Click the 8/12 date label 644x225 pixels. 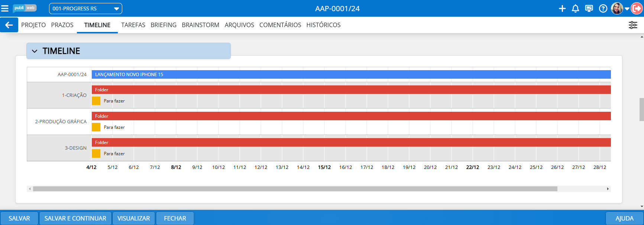click(176, 167)
